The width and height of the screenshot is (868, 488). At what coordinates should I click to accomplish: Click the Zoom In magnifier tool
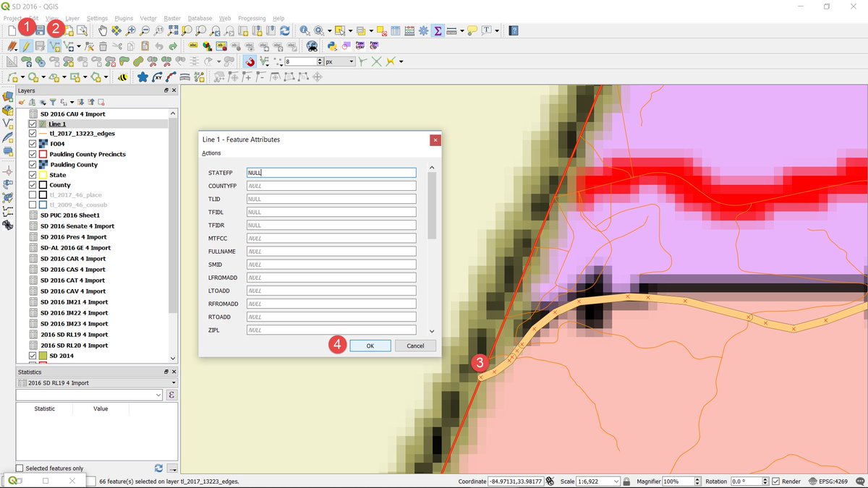point(131,31)
